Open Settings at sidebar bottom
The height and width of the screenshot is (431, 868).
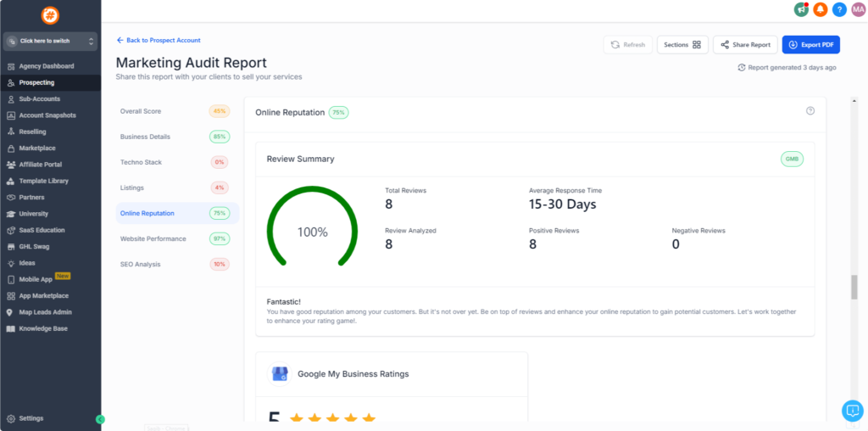click(x=31, y=418)
